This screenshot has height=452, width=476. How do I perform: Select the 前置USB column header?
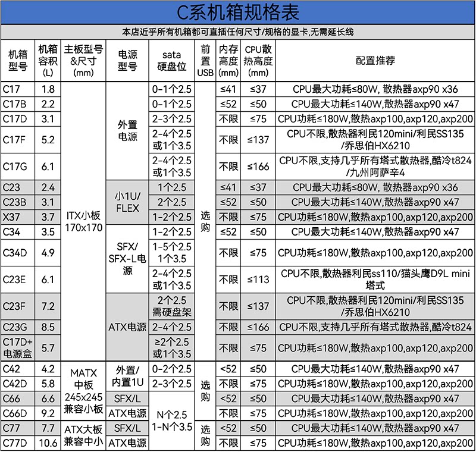click(x=205, y=61)
